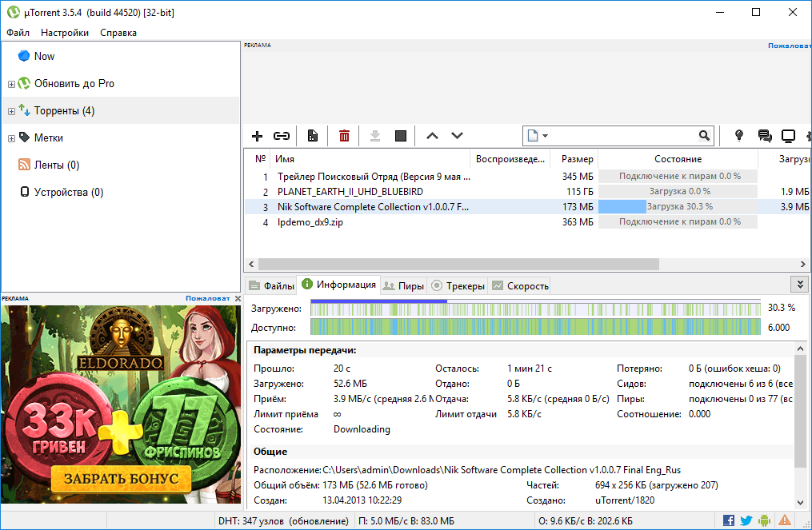Viewport: 812px width, 530px height.
Task: Create new torrent file icon
Action: [313, 136]
